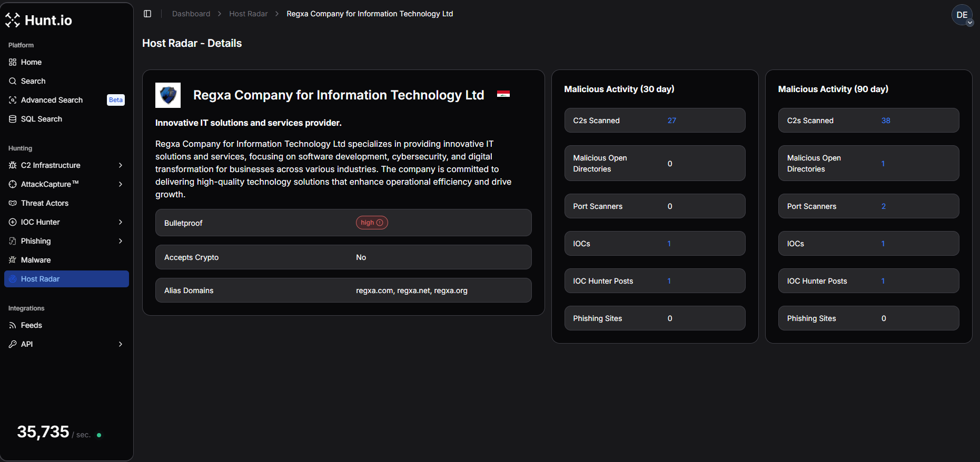Screen dimensions: 980x462
Task: Click the info icon in high badge
Action: pyautogui.click(x=380, y=223)
